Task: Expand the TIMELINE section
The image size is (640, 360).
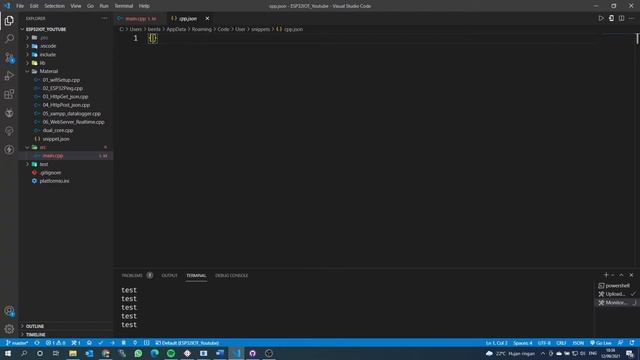Action: pyautogui.click(x=36, y=334)
